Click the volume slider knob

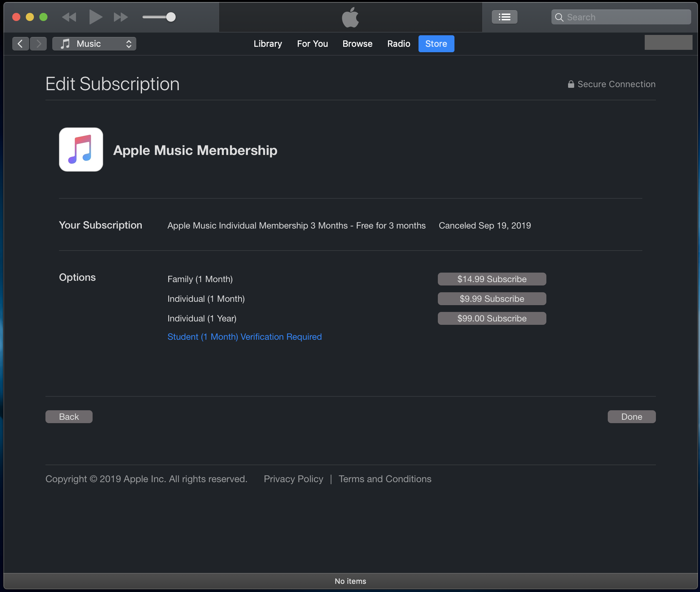point(171,17)
